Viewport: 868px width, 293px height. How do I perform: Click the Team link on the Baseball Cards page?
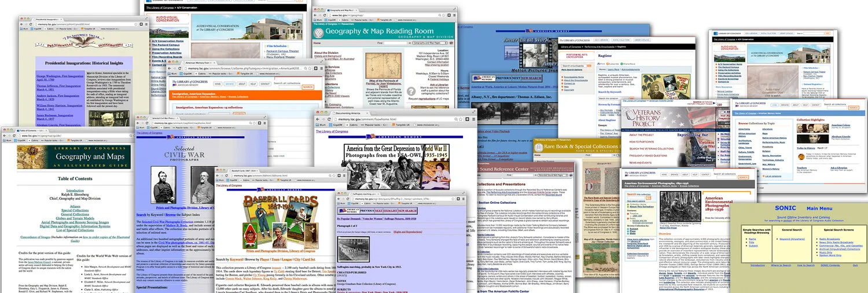click(275, 259)
